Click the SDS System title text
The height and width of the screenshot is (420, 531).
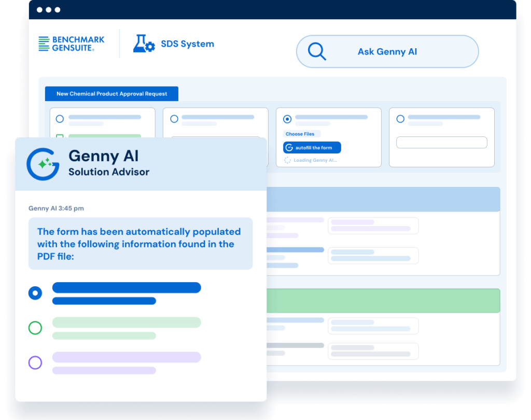[x=187, y=44]
